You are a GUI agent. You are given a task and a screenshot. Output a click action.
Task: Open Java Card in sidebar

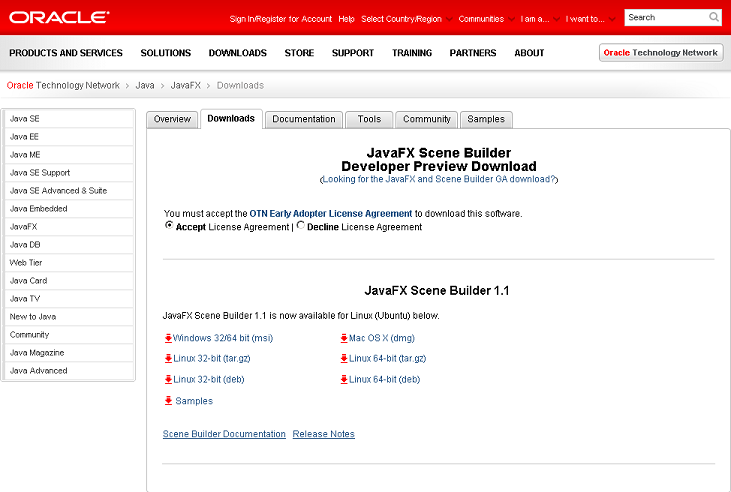[69, 281]
